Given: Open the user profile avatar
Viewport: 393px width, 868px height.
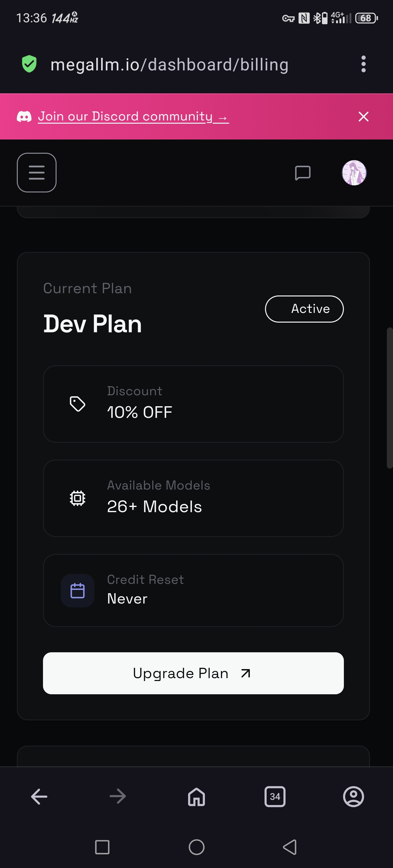Looking at the screenshot, I should pos(354,172).
